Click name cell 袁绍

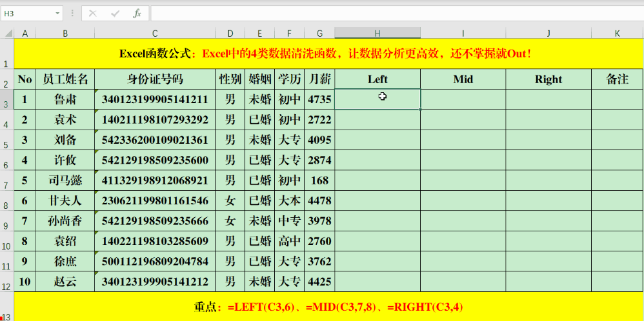click(x=65, y=241)
